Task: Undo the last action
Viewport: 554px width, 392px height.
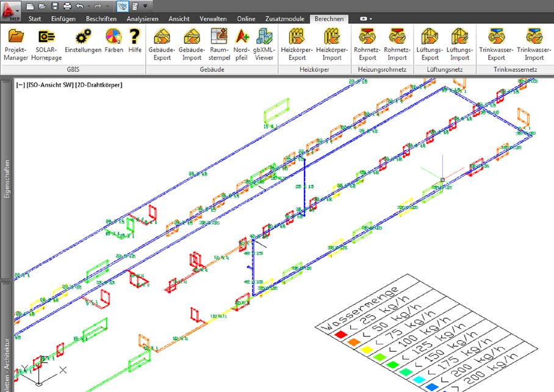Action: 80,6
